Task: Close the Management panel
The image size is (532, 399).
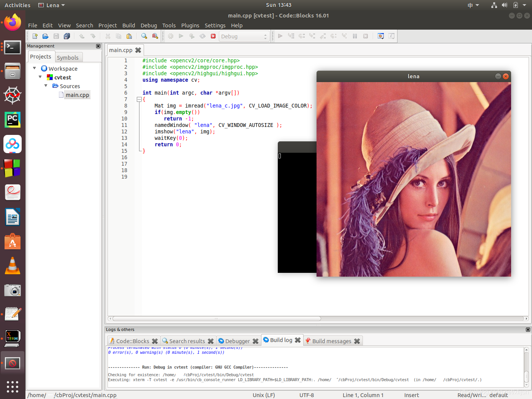Action: 98,46
